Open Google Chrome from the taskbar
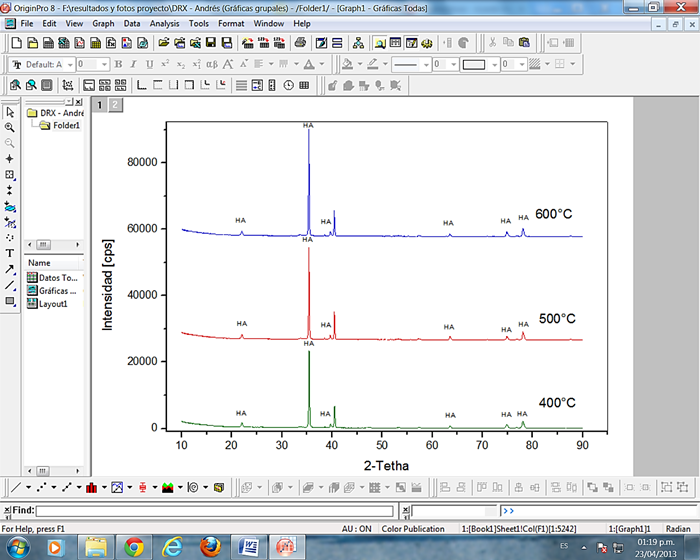Image resolution: width=700 pixels, height=560 pixels. [x=133, y=546]
